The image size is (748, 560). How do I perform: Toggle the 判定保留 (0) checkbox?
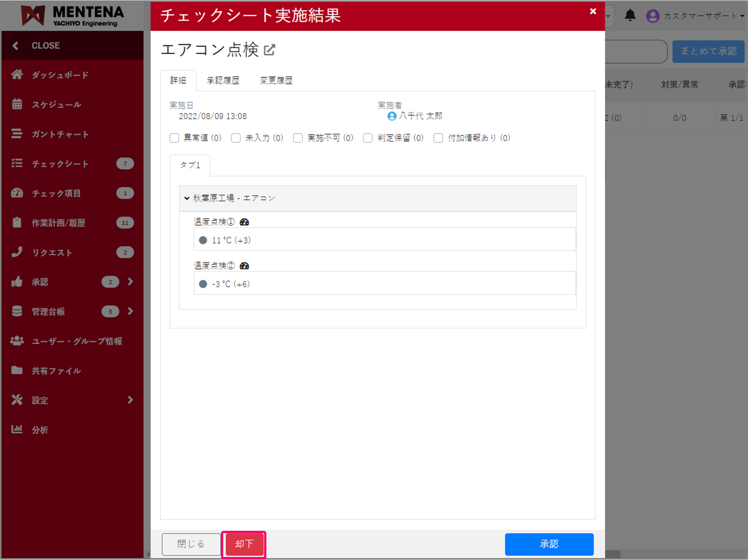368,138
